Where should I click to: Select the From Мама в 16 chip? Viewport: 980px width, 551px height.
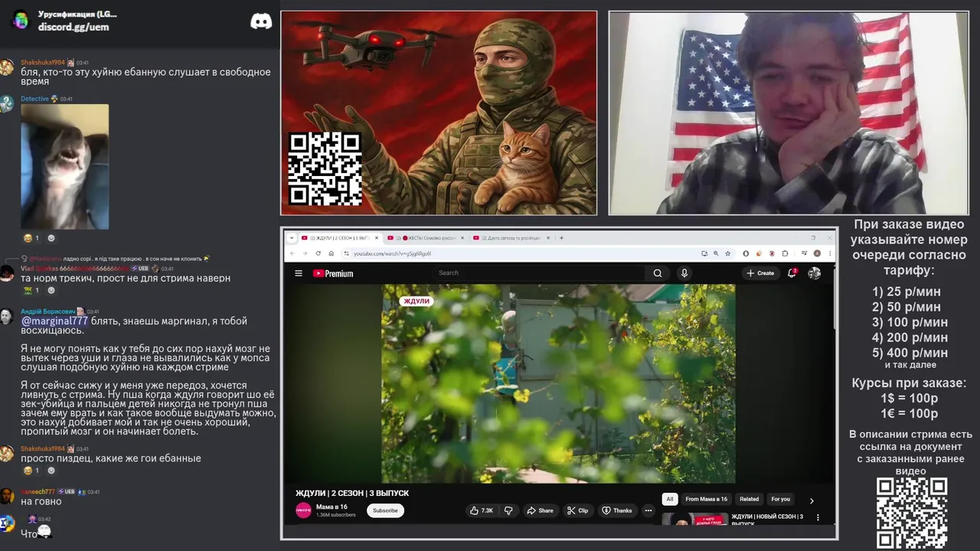[x=706, y=499]
